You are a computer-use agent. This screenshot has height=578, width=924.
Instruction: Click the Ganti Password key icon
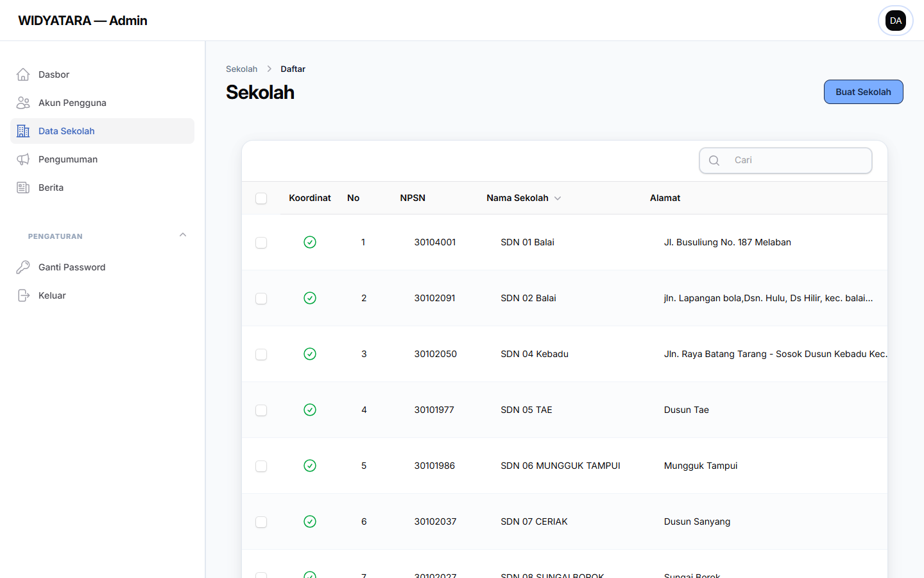(x=23, y=267)
